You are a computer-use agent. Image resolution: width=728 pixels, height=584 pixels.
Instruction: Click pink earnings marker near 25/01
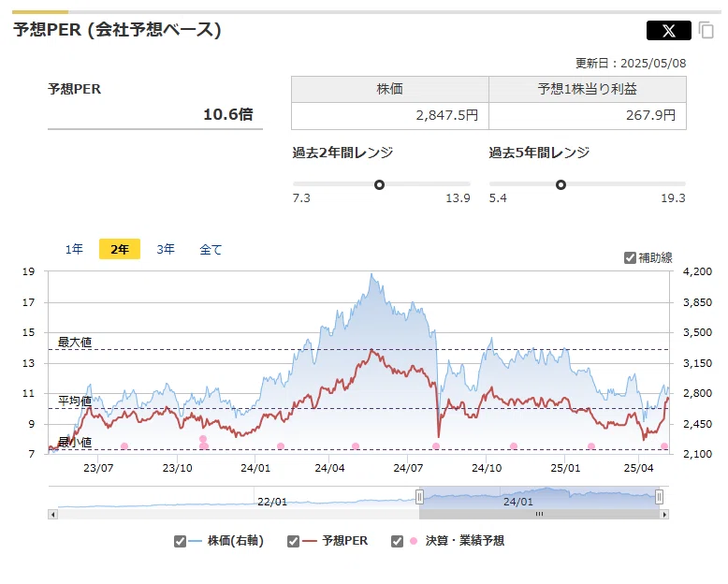(591, 446)
